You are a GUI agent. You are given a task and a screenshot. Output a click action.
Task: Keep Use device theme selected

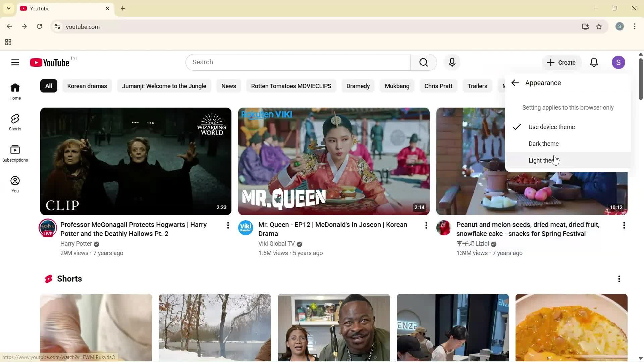point(552,127)
